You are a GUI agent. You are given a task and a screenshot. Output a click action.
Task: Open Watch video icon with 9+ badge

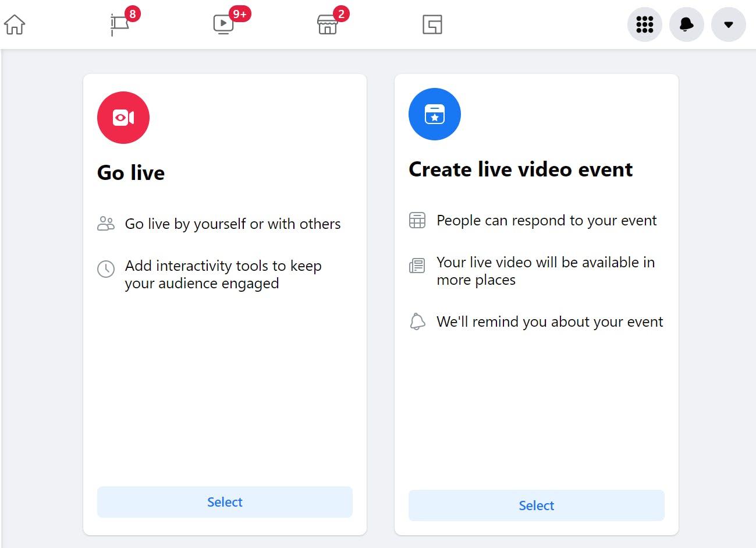(223, 24)
